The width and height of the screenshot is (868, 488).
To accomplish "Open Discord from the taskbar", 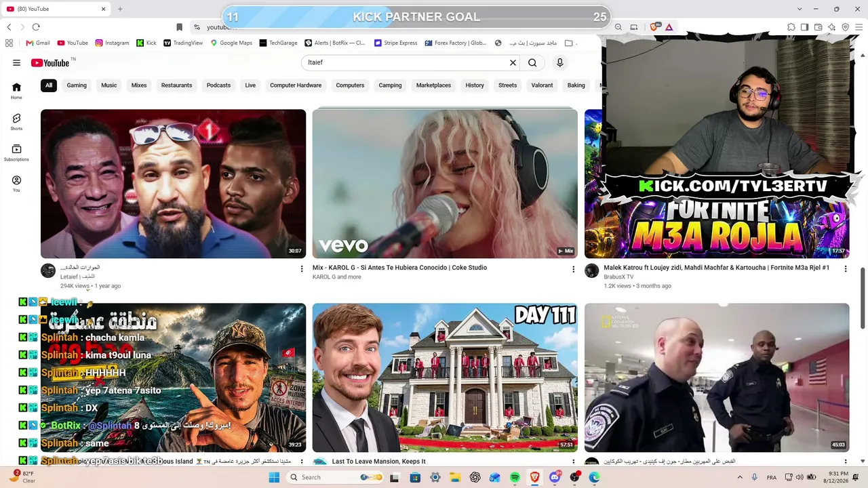I will pyautogui.click(x=555, y=477).
